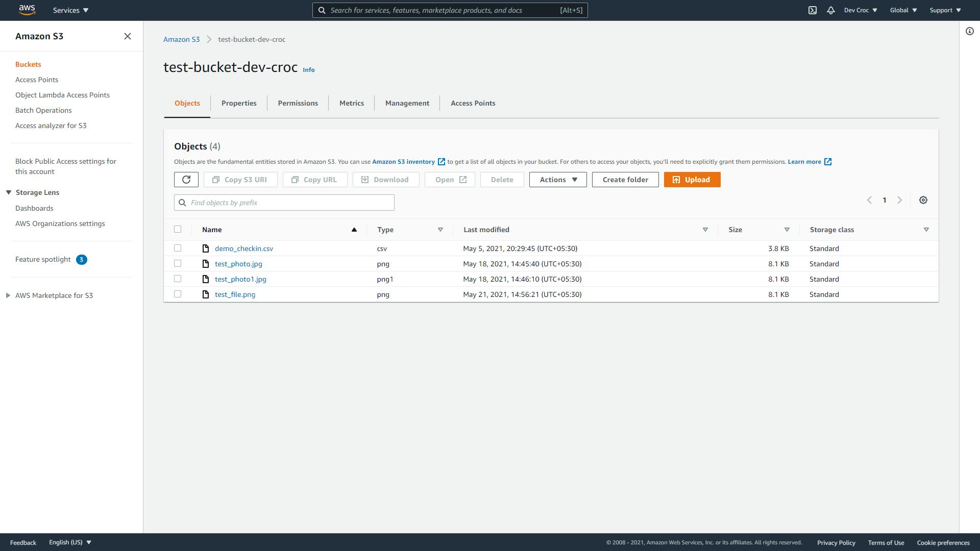Open Buckets in the sidebar
This screenshot has height=551, width=980.
(28, 64)
